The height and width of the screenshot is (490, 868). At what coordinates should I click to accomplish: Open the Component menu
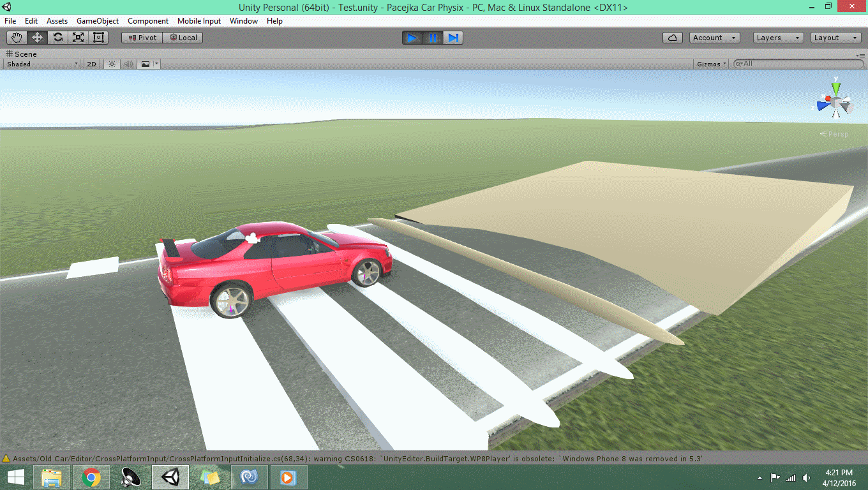148,21
